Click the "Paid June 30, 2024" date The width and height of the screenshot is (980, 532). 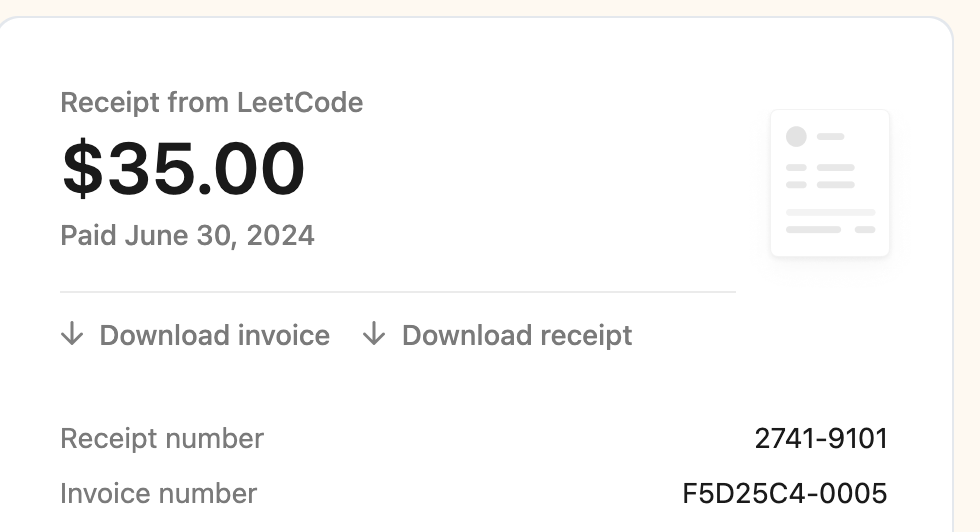pyautogui.click(x=187, y=236)
